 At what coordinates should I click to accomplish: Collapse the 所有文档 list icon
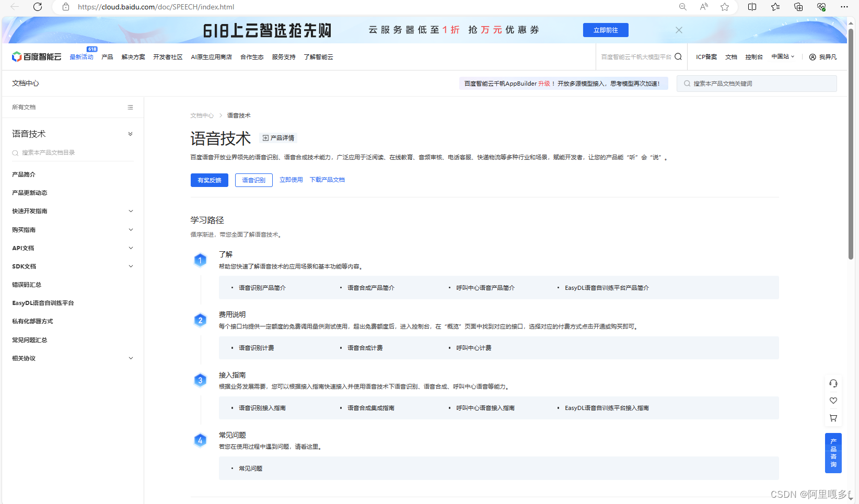[130, 107]
